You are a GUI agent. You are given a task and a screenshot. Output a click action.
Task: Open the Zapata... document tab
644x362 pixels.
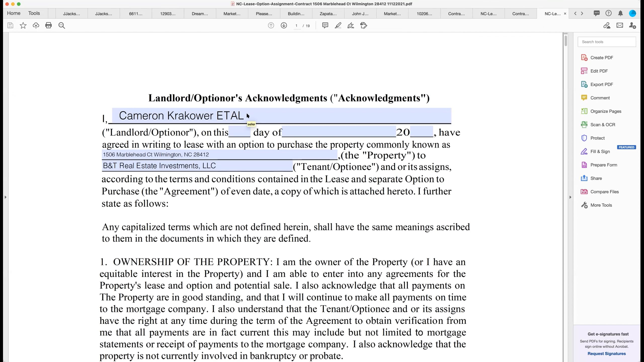[x=328, y=14]
